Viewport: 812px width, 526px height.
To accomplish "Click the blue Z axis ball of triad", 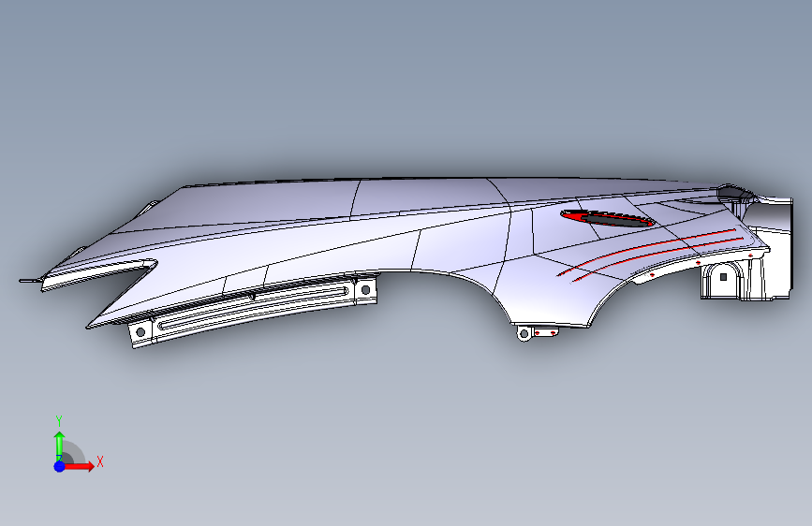I will (x=60, y=466).
